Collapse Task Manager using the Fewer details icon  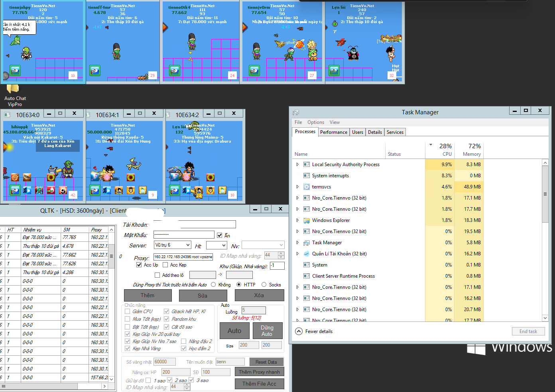pyautogui.click(x=299, y=331)
